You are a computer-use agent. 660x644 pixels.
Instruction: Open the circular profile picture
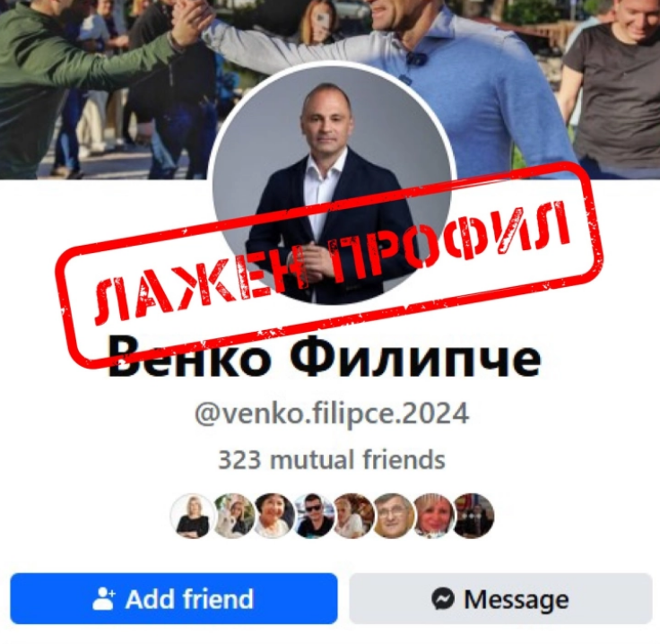(332, 185)
